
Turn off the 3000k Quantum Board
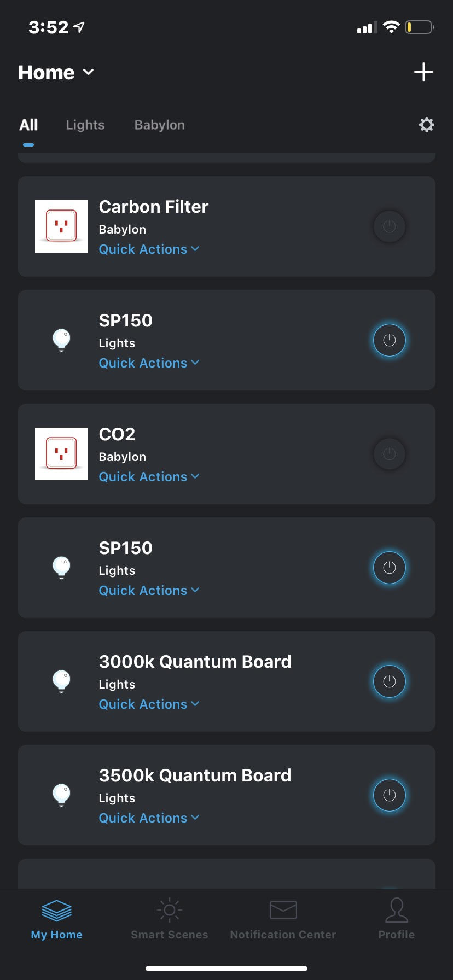tap(389, 681)
